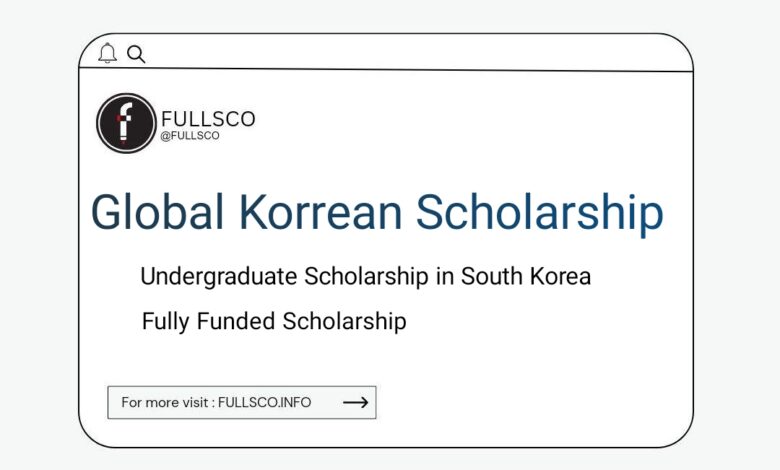Click the words South Korea in the subtitle
The width and height of the screenshot is (780, 470).
coord(526,276)
